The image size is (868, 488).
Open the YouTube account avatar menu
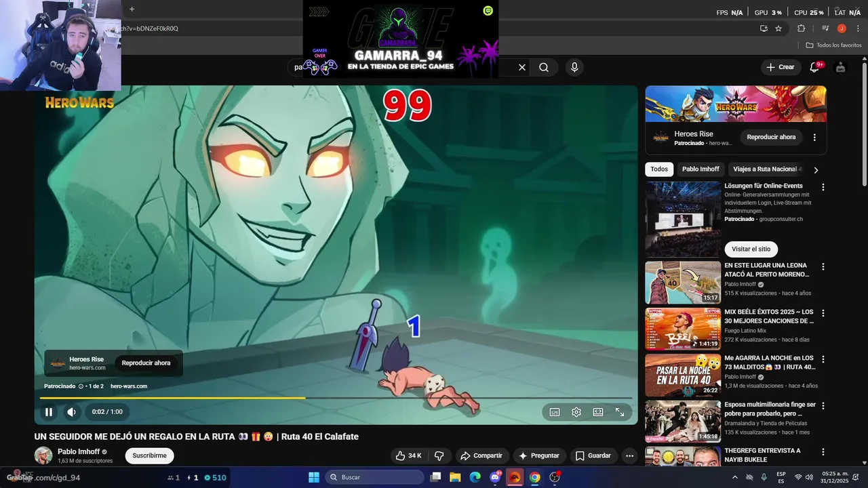tap(841, 67)
